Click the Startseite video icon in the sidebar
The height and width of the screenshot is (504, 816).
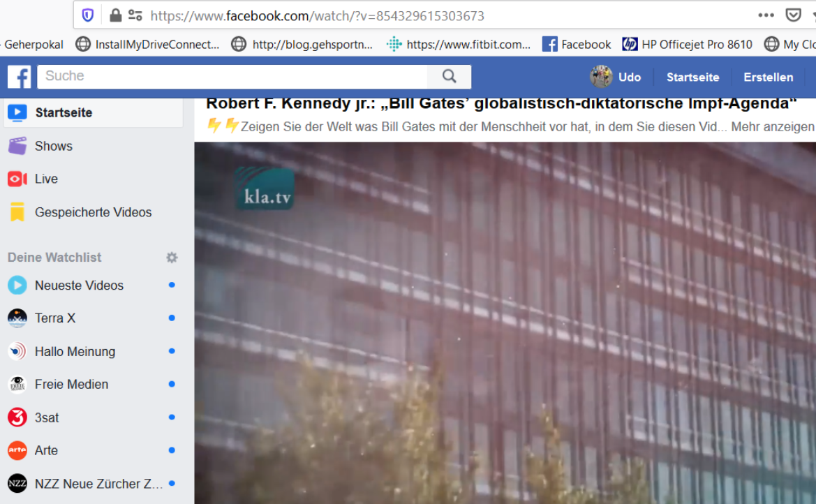(17, 112)
